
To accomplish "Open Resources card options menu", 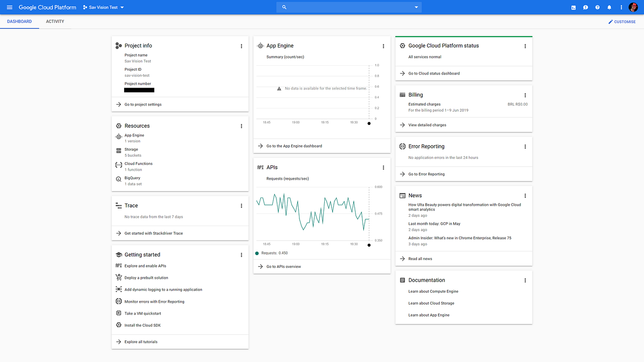I will click(241, 126).
